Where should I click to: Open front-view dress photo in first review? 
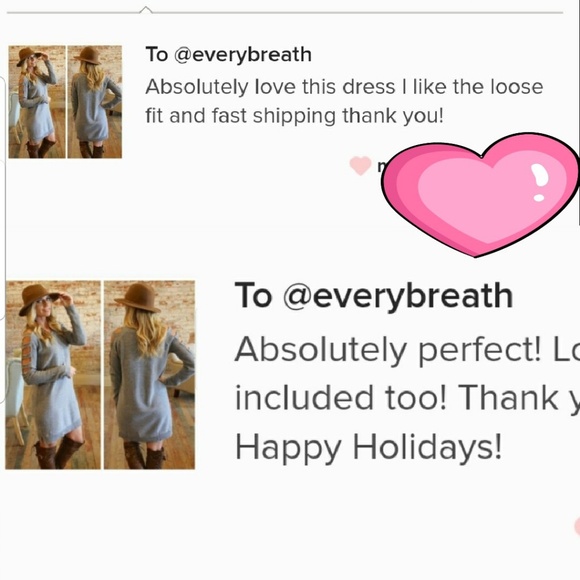click(x=37, y=102)
